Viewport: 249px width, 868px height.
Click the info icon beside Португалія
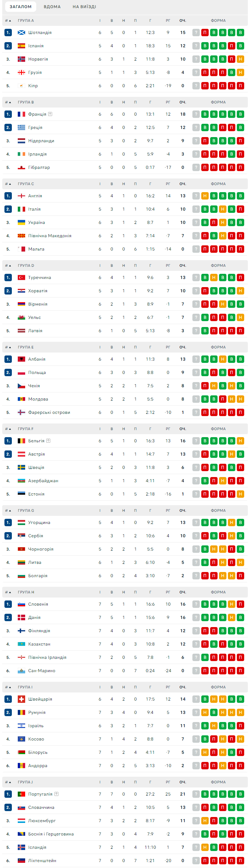[56, 794]
